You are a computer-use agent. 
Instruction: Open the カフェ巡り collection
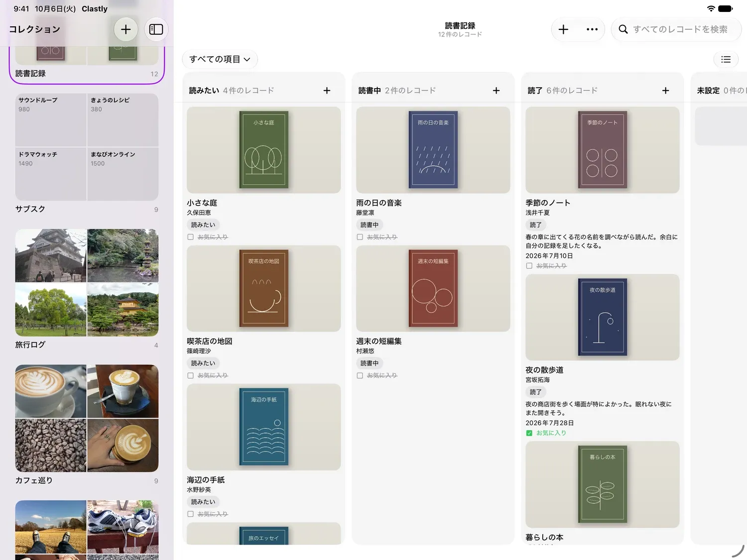[87, 425]
